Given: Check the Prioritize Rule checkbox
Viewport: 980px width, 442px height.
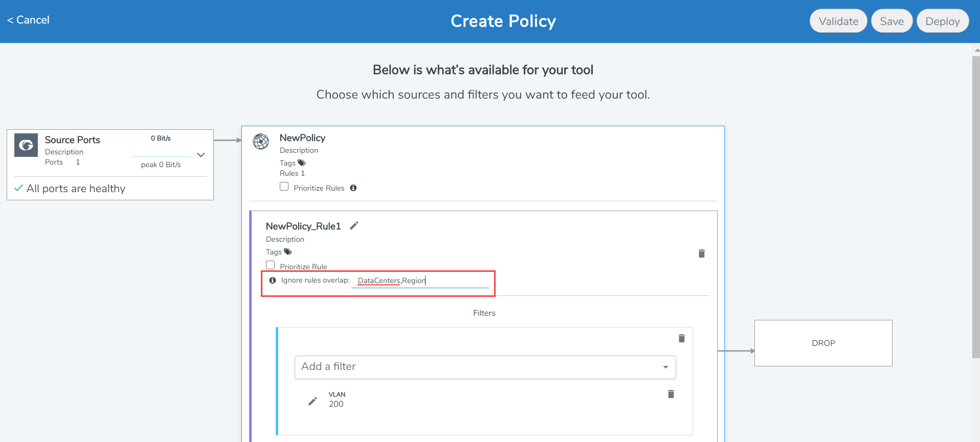Looking at the screenshot, I should pos(271,265).
